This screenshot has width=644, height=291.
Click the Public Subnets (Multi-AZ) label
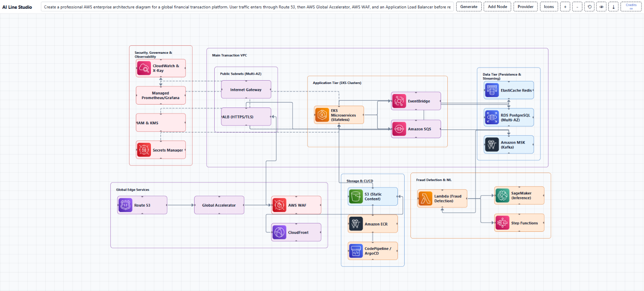pyautogui.click(x=241, y=74)
